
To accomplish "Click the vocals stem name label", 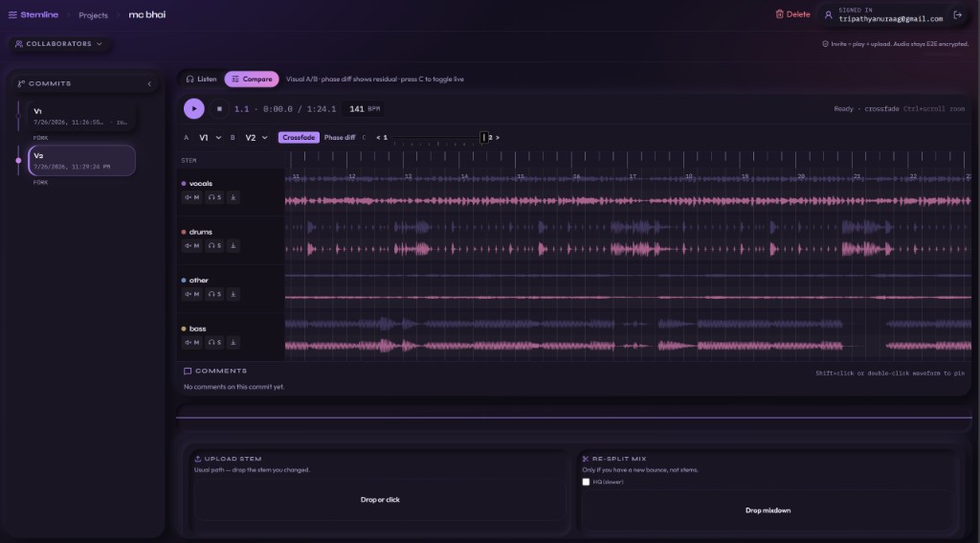I will (201, 183).
